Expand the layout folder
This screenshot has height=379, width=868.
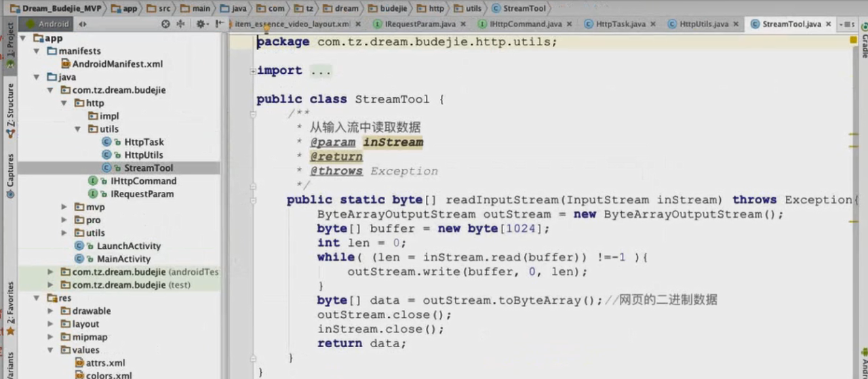tap(51, 324)
